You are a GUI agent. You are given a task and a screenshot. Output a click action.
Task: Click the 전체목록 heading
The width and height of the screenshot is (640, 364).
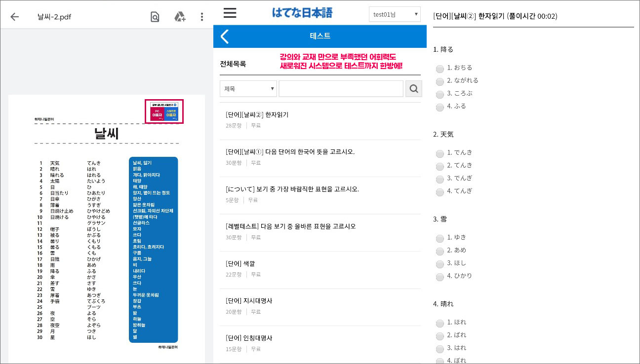[x=233, y=64]
